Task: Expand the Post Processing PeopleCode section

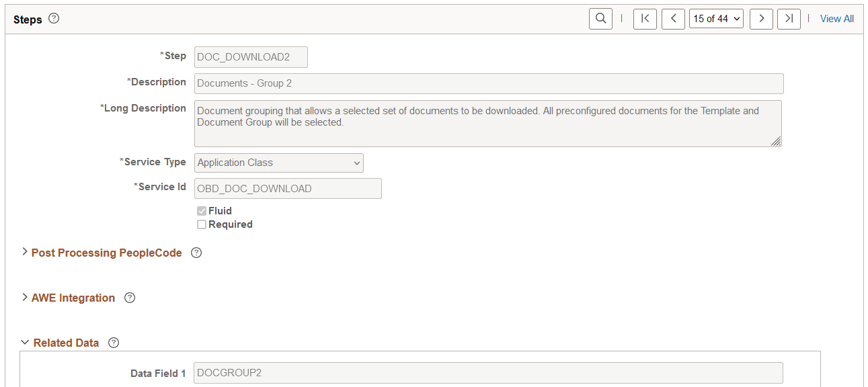Action: pyautogui.click(x=24, y=253)
